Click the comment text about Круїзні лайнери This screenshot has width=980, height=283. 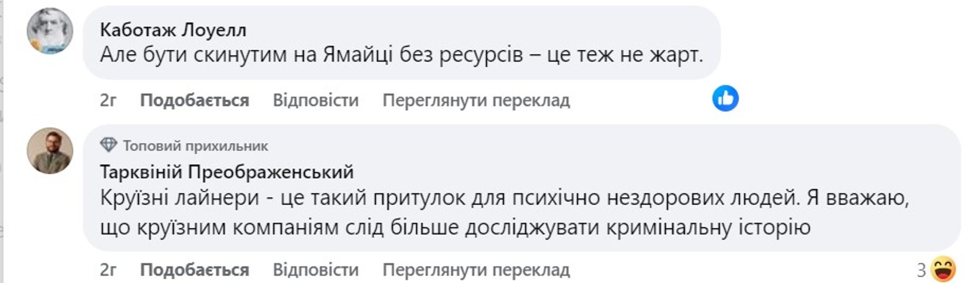click(504, 198)
